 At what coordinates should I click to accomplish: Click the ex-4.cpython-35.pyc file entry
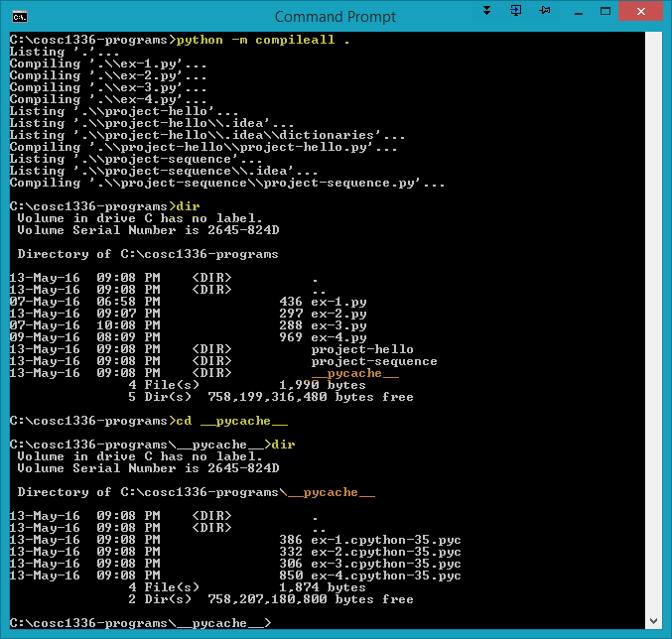[386, 575]
